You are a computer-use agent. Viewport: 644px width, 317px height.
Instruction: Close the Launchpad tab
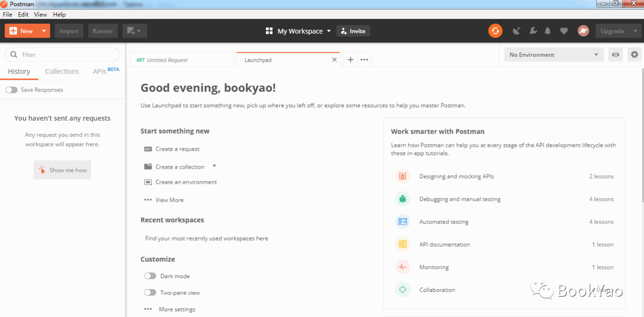(335, 60)
